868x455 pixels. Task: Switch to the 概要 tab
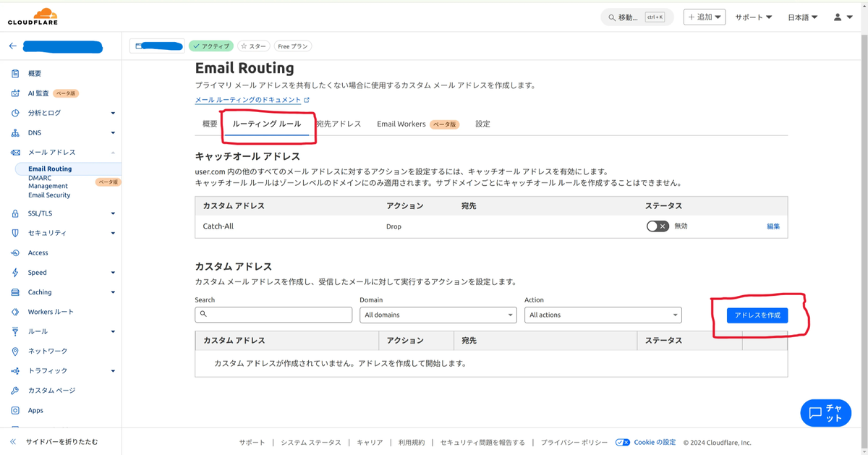(x=210, y=124)
